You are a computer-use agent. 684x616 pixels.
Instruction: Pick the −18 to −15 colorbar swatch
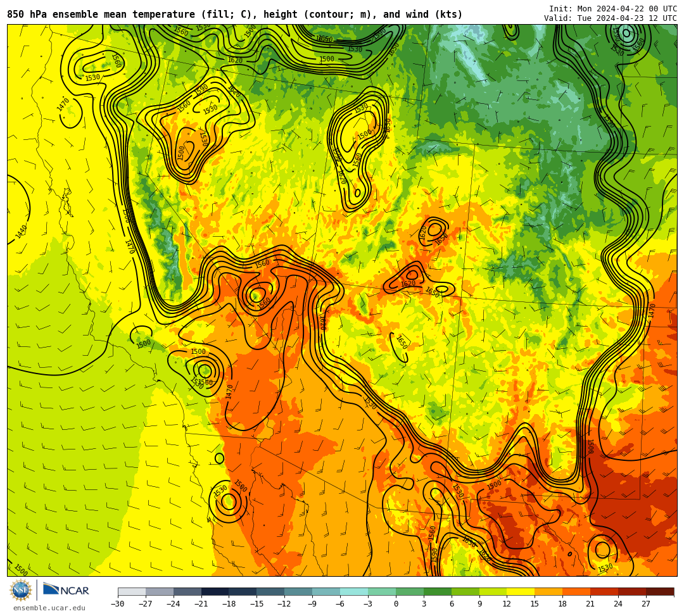pos(243,591)
